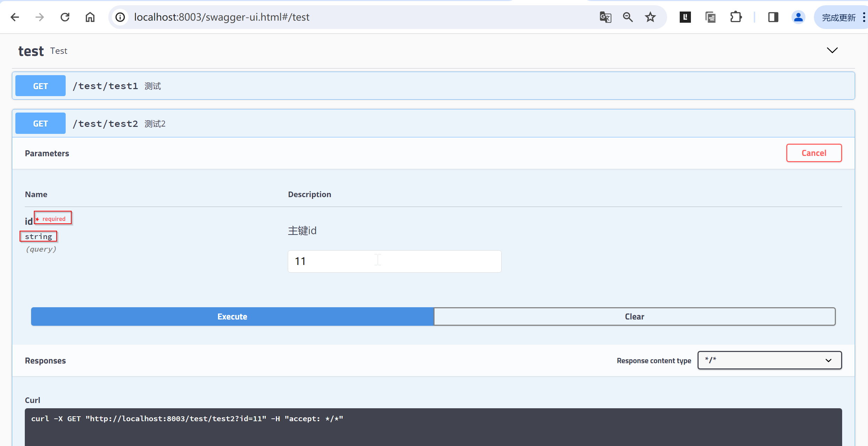This screenshot has height=446, width=868.
Task: Click the 'Description' column header
Action: (x=309, y=194)
